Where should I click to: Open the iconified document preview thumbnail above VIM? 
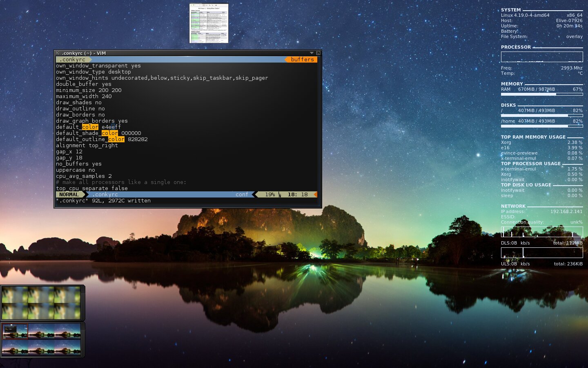pos(209,23)
